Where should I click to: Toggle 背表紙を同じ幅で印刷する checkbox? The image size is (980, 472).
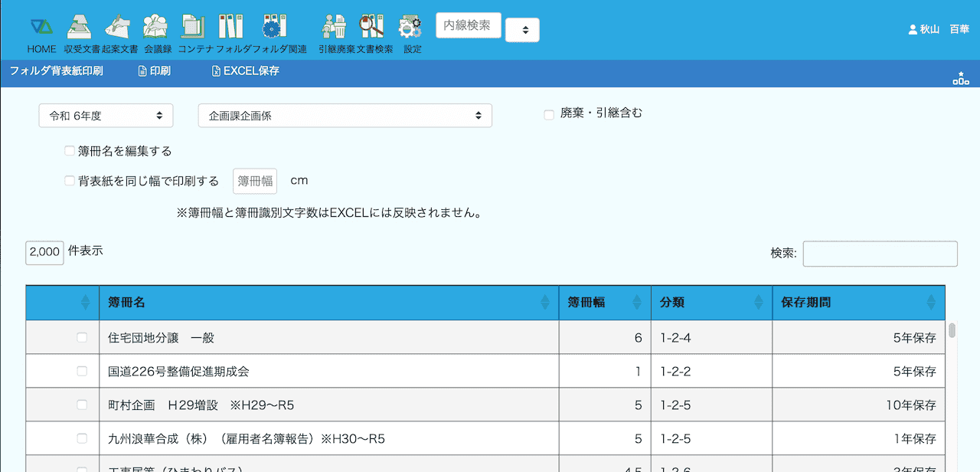pyautogui.click(x=70, y=181)
